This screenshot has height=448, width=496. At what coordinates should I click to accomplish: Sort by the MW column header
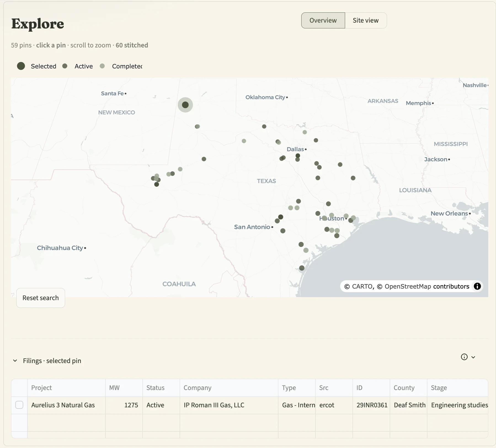[124, 388]
